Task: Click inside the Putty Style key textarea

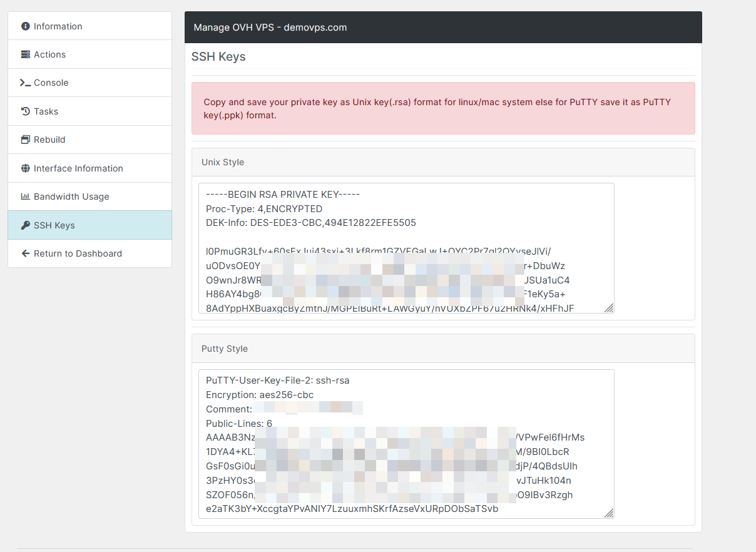Action: click(406, 444)
